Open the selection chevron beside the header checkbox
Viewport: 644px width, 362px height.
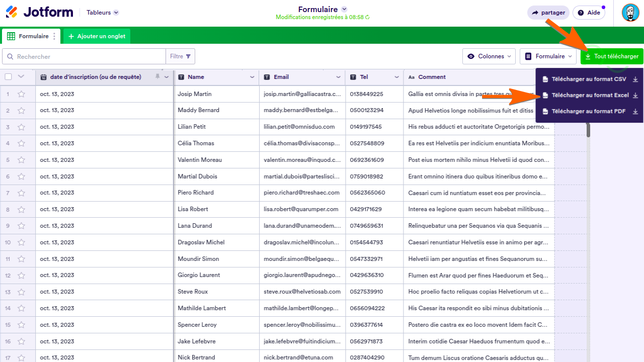21,77
